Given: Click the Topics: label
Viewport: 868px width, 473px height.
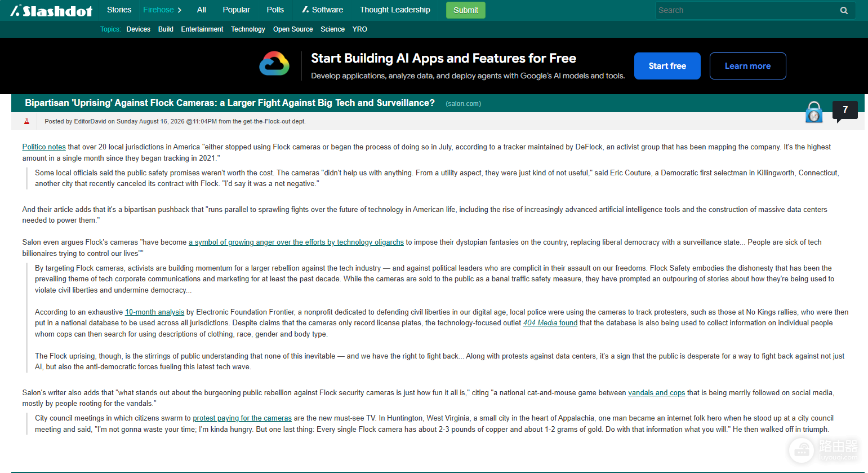Looking at the screenshot, I should (x=110, y=29).
